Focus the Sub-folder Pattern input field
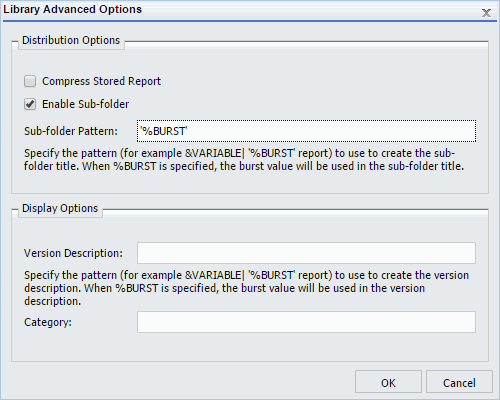This screenshot has width=500, height=400. [306, 131]
